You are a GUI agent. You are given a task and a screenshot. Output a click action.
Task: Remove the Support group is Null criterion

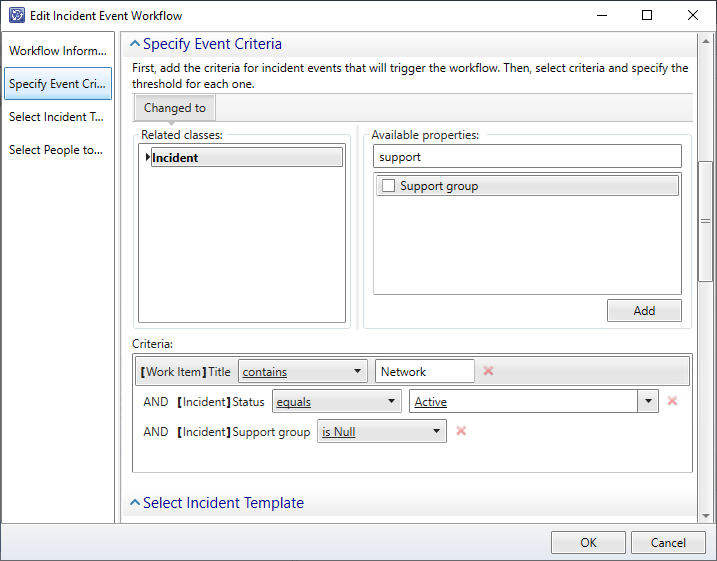(461, 431)
